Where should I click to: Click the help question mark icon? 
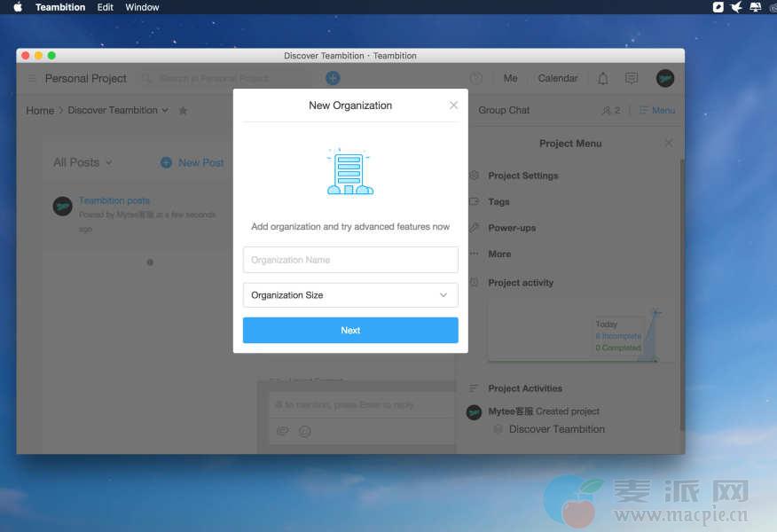point(476,78)
